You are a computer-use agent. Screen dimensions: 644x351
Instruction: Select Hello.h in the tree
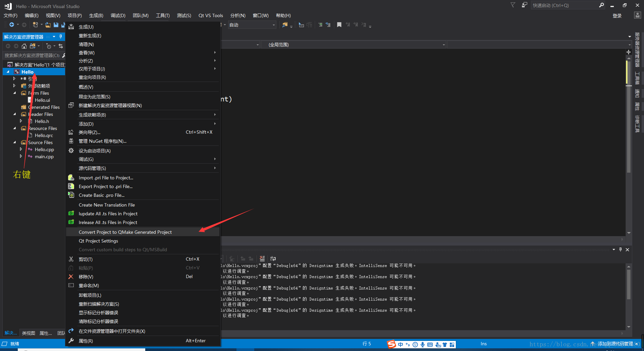(x=42, y=121)
